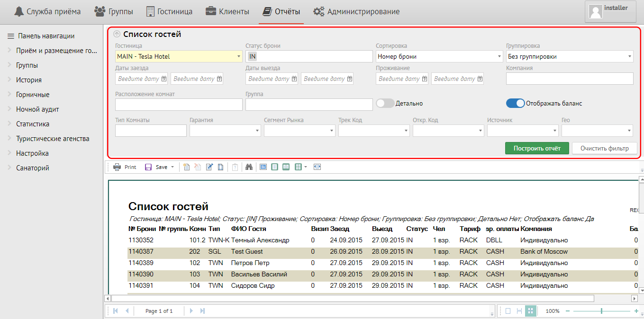This screenshot has width=644, height=319.
Task: Click the Построить отчёт button
Action: [537, 148]
